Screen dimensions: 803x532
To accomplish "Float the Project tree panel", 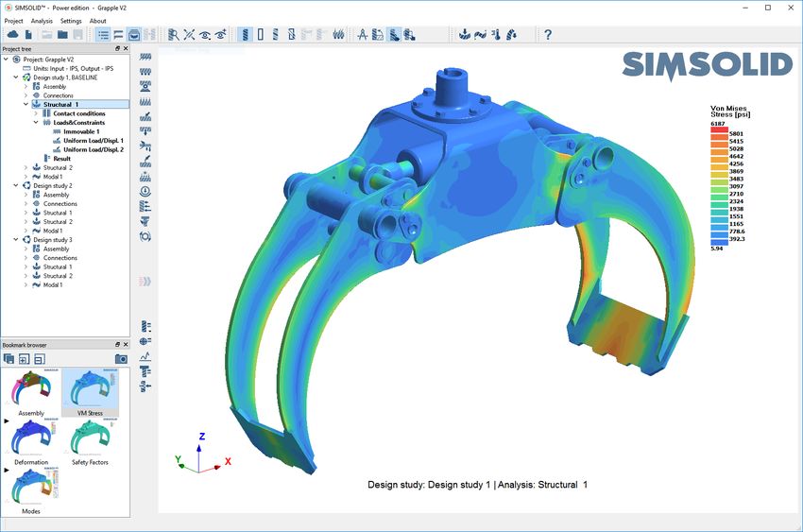I will (x=117, y=48).
